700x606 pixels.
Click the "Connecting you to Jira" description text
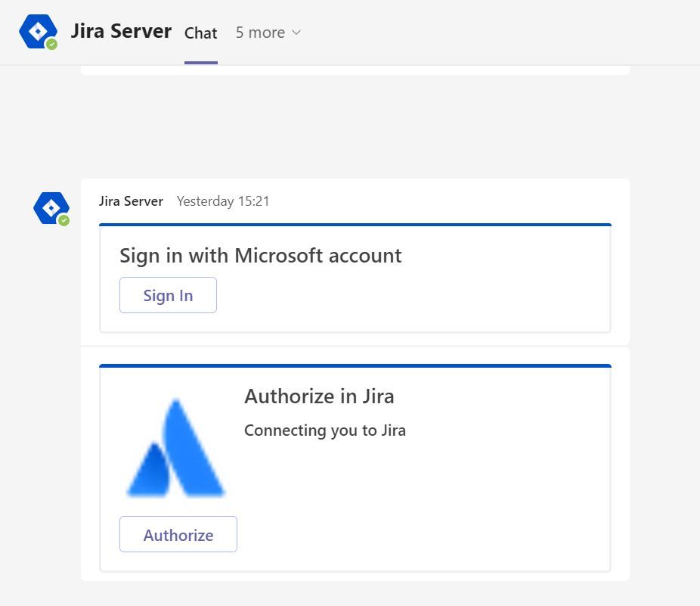325,430
